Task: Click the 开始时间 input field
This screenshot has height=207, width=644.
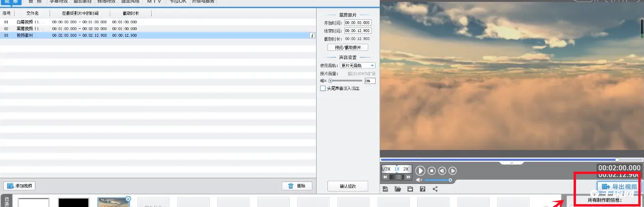Action: tap(358, 23)
